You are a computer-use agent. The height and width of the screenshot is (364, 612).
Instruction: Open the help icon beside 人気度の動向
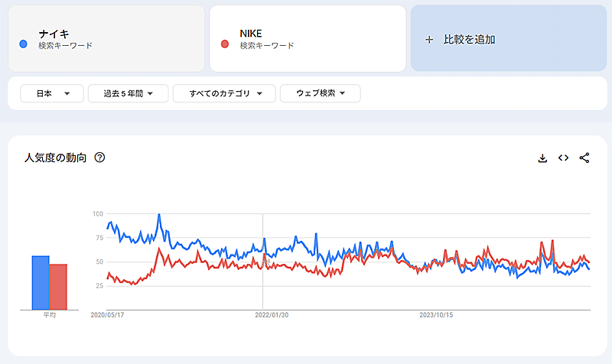click(x=99, y=158)
